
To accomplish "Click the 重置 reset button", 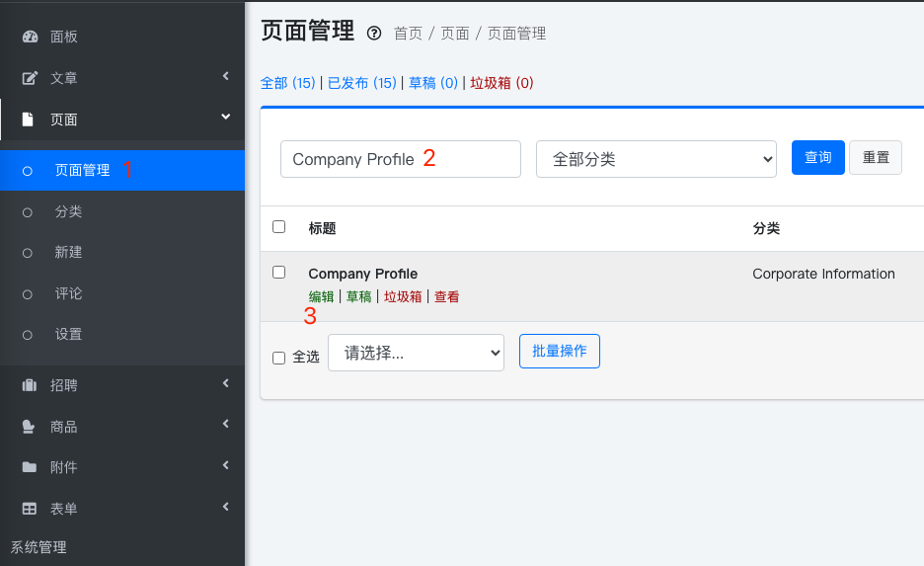I will point(875,158).
